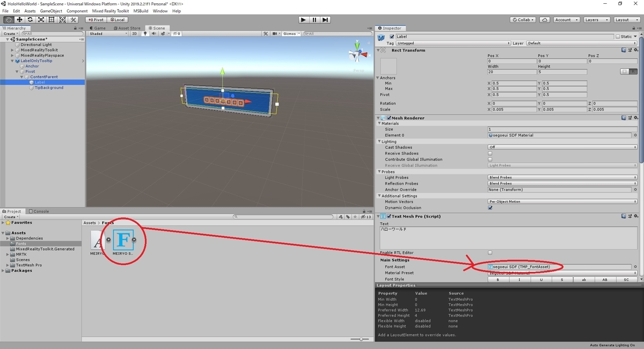
Task: Disable Dynamic Occlusion checkbox
Action: (x=490, y=208)
